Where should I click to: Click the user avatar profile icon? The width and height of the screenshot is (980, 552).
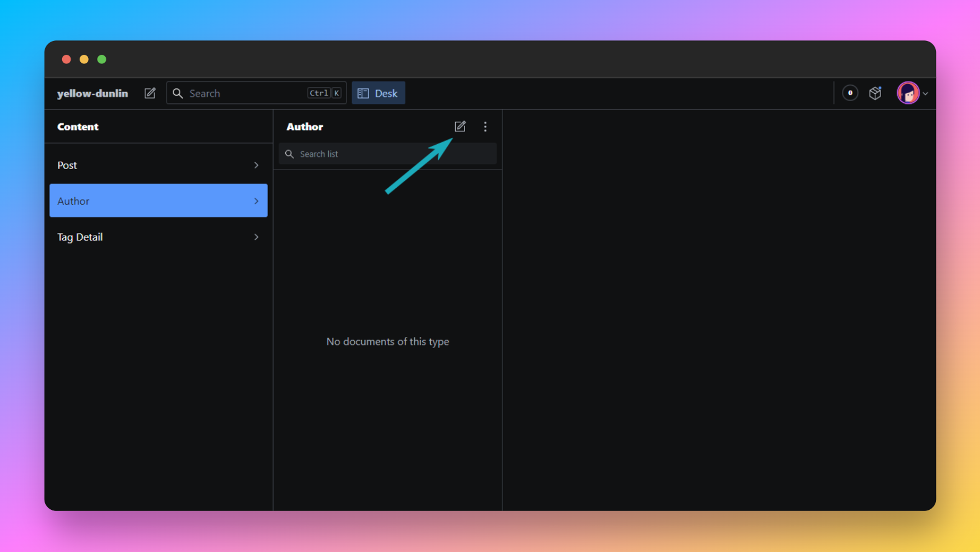908,93
